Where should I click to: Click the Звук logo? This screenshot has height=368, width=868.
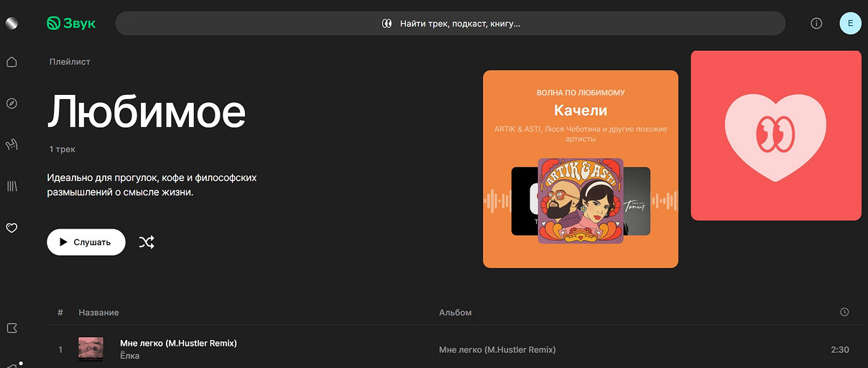click(71, 23)
